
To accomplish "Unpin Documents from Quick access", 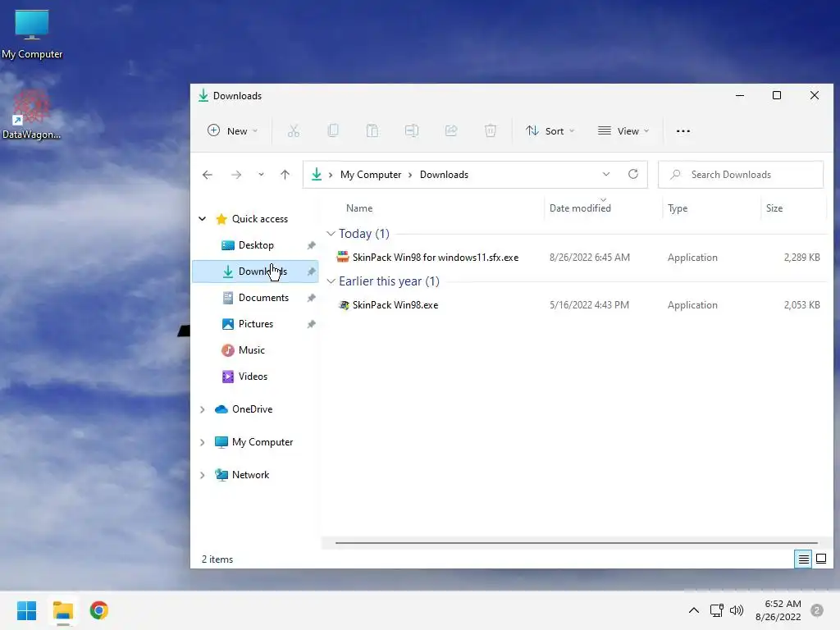I will click(x=311, y=298).
